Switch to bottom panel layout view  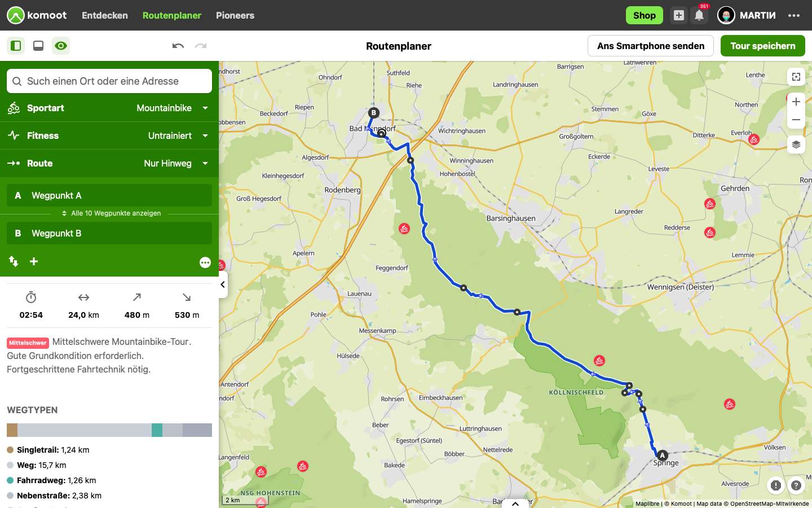pyautogui.click(x=38, y=46)
